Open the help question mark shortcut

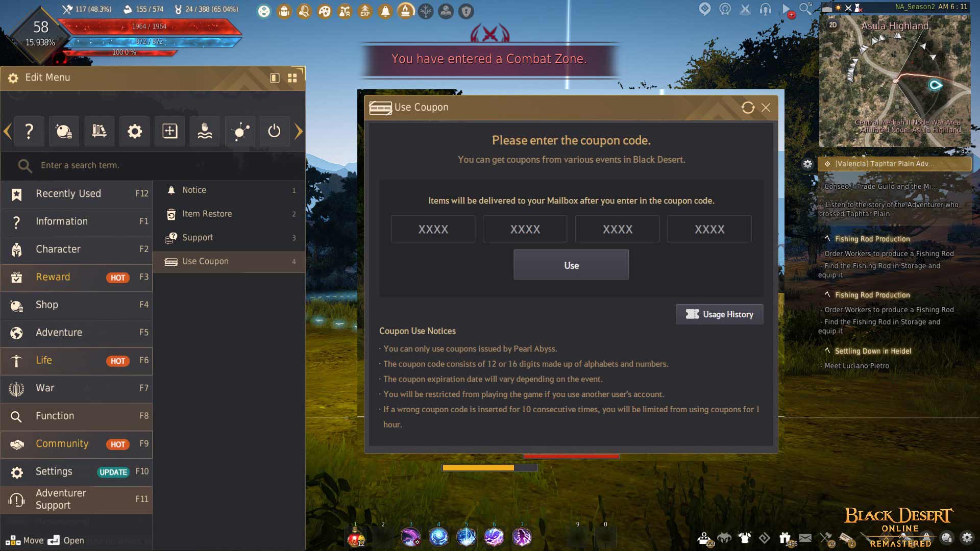[x=29, y=131]
